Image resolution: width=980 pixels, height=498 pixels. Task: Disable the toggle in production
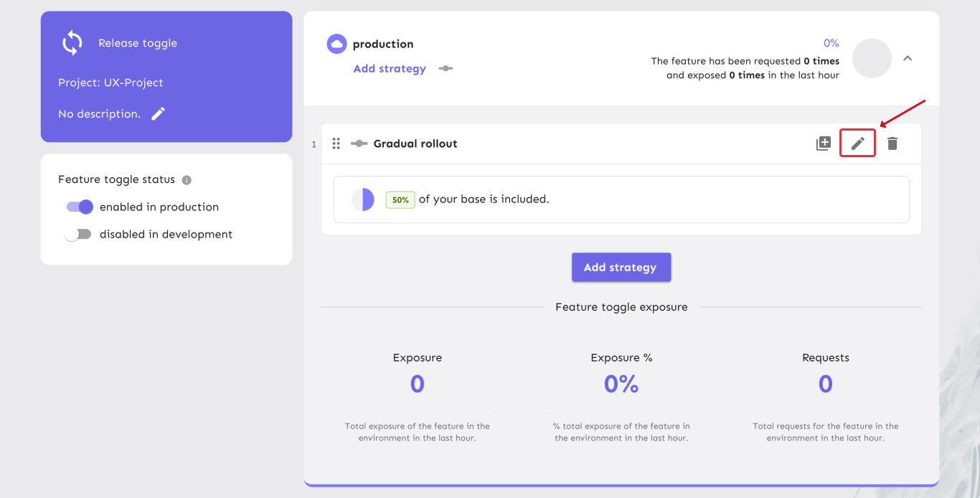coord(80,207)
